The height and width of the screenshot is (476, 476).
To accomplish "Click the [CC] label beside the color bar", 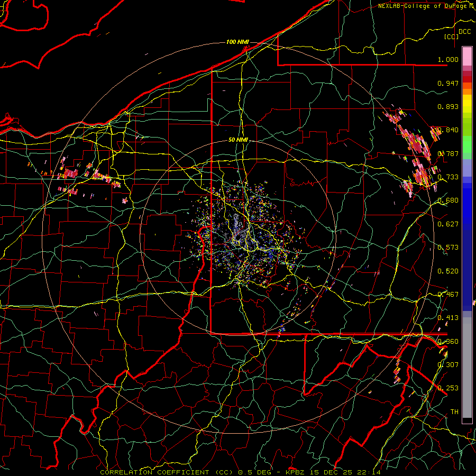I will [x=451, y=36].
